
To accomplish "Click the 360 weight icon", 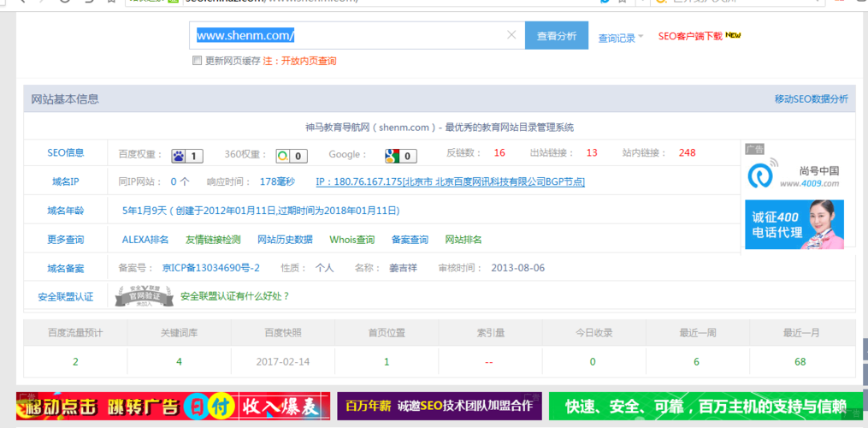I will [x=292, y=156].
